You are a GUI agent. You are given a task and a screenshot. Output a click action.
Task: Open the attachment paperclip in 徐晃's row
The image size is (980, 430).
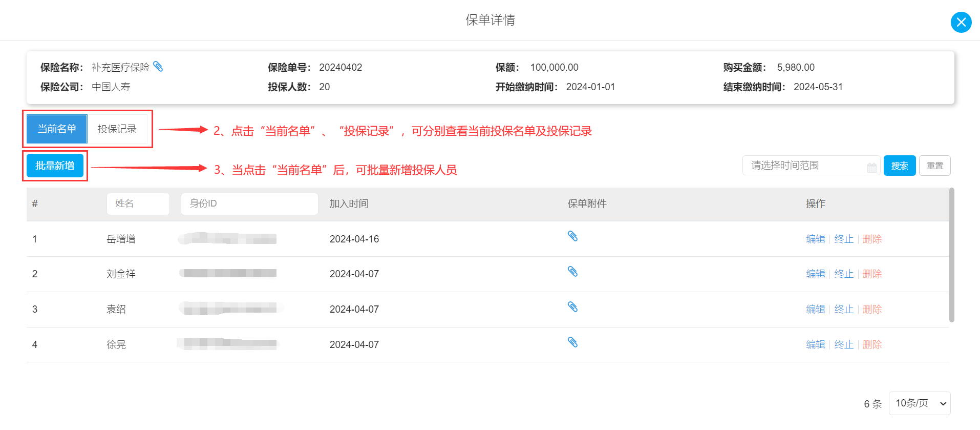click(x=572, y=342)
